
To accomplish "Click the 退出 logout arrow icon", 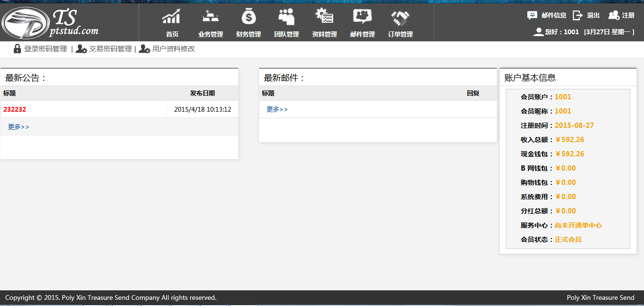I will [578, 15].
